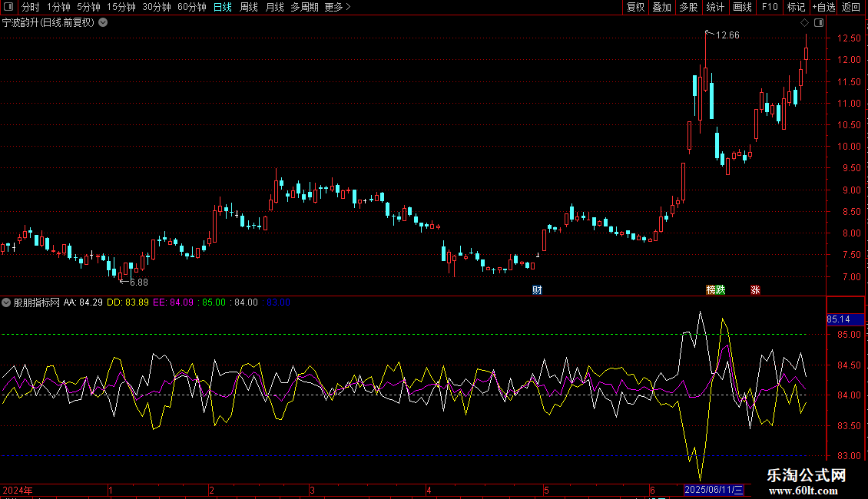Image resolution: width=868 pixels, height=499 pixels.
Task: Click the 财 financial marker icon
Action: 537,290
